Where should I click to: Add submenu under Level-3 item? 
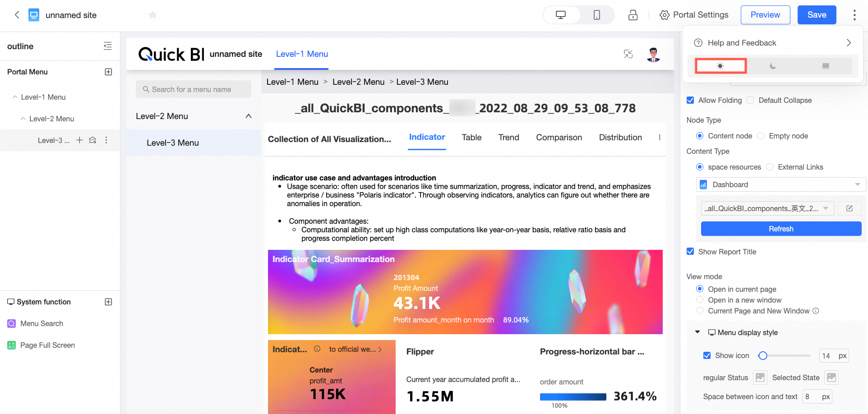coord(79,140)
